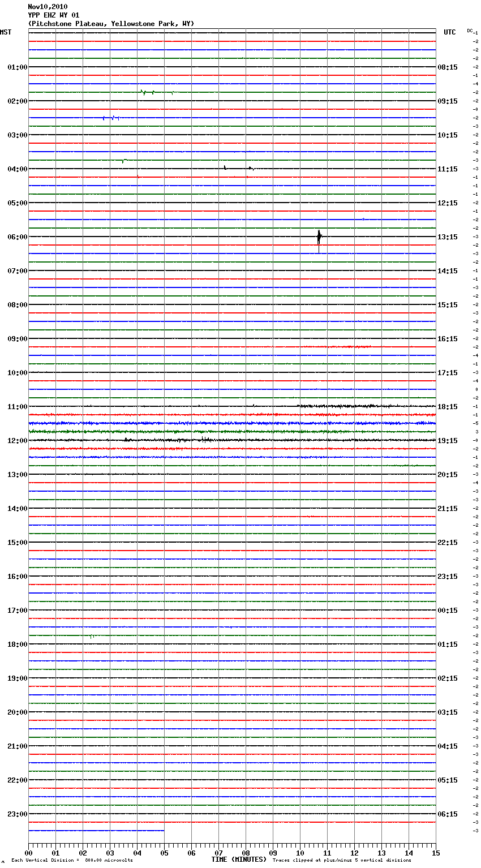
Task: Click the Pitchstone Plateau, Yellowstone Park location text
Action: pos(111,24)
